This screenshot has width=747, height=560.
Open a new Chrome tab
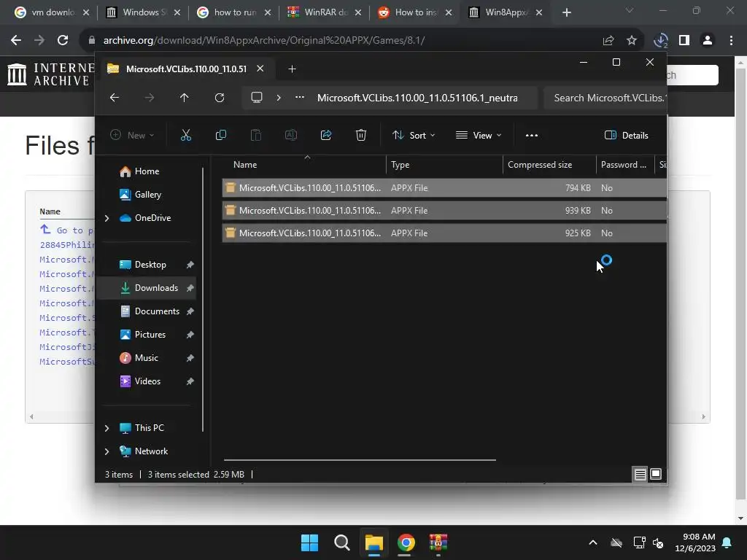click(566, 12)
